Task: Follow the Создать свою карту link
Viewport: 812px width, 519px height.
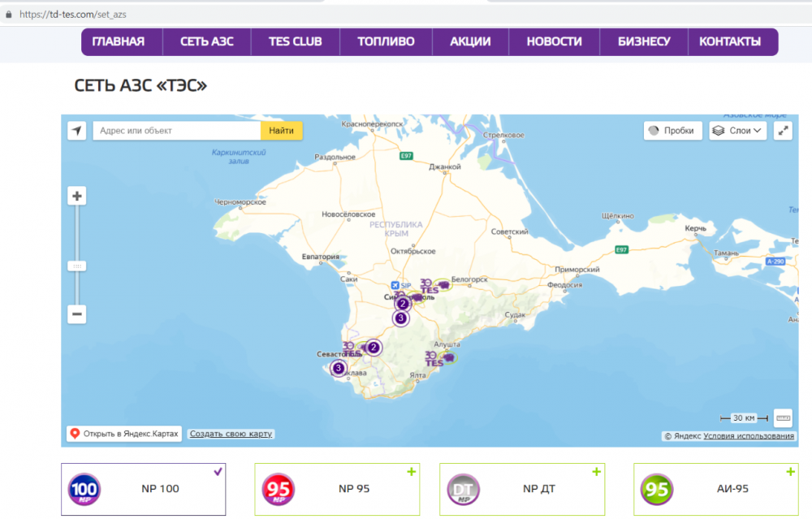Action: click(231, 434)
